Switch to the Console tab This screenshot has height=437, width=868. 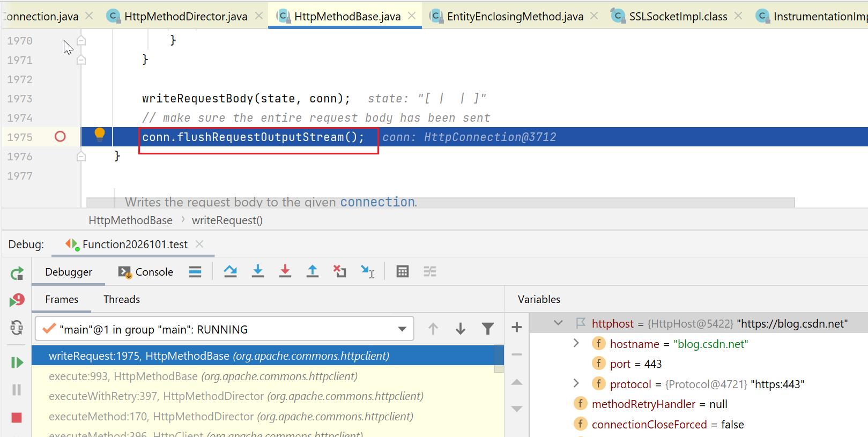click(146, 272)
